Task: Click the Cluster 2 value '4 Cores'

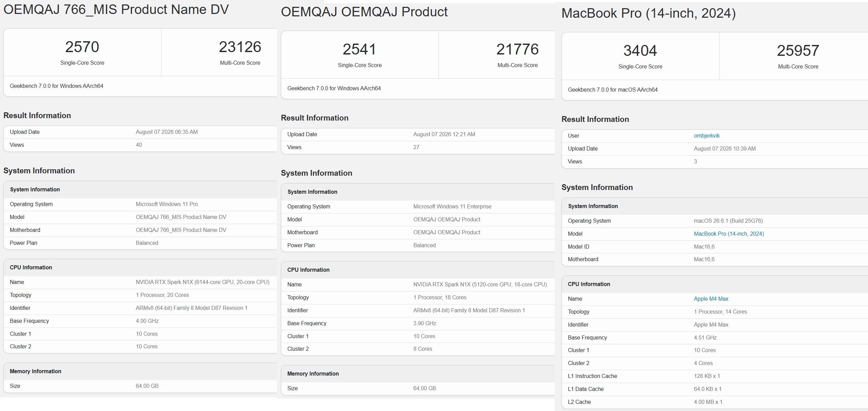Action: [703, 363]
